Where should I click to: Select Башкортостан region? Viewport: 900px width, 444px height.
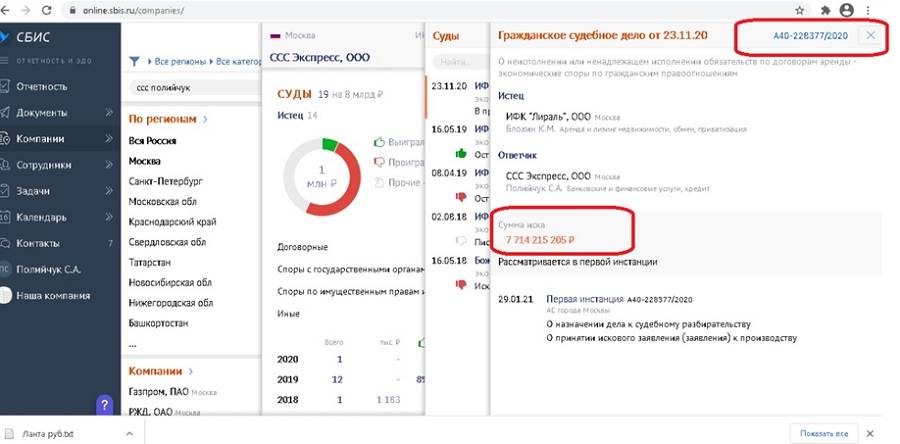point(157,323)
